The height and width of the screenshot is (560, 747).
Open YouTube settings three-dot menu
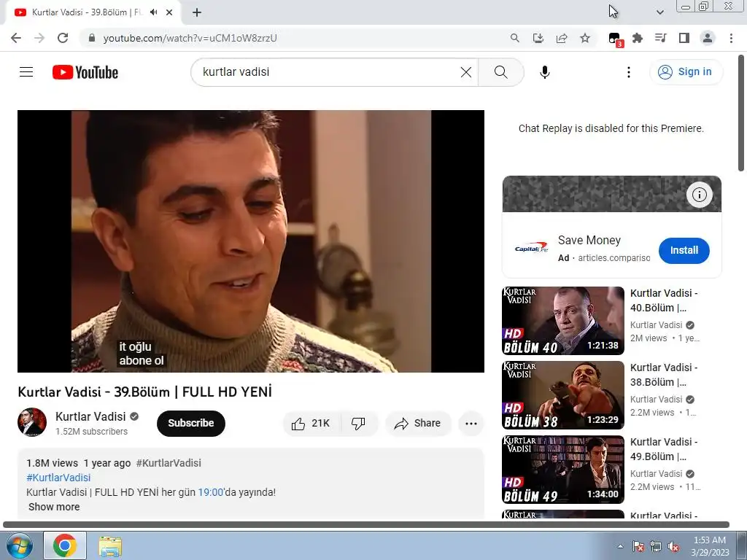pyautogui.click(x=629, y=72)
